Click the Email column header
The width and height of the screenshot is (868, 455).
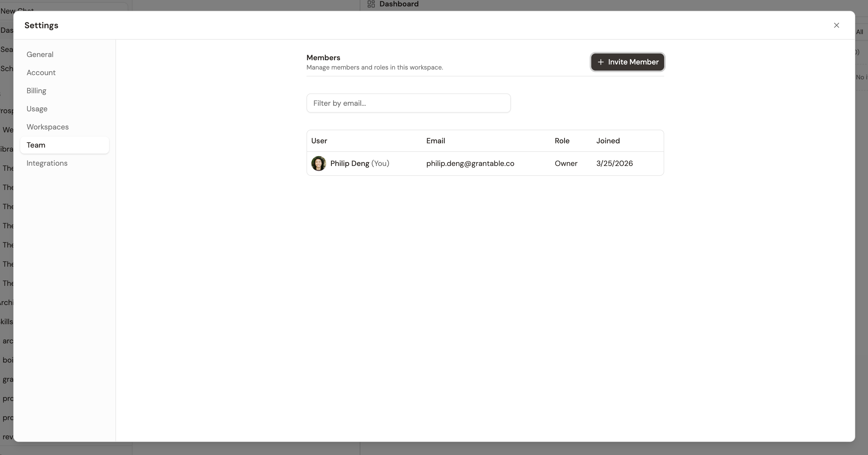pyautogui.click(x=435, y=141)
